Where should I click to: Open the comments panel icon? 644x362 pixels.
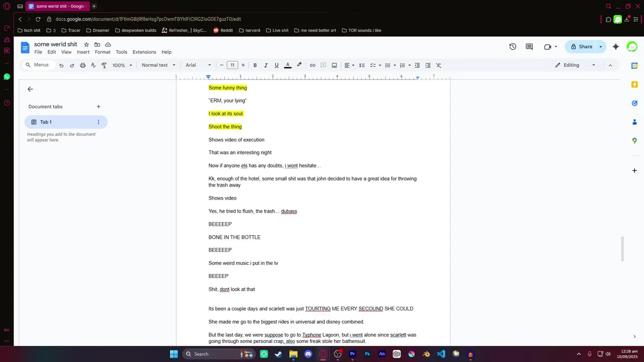[x=529, y=47]
